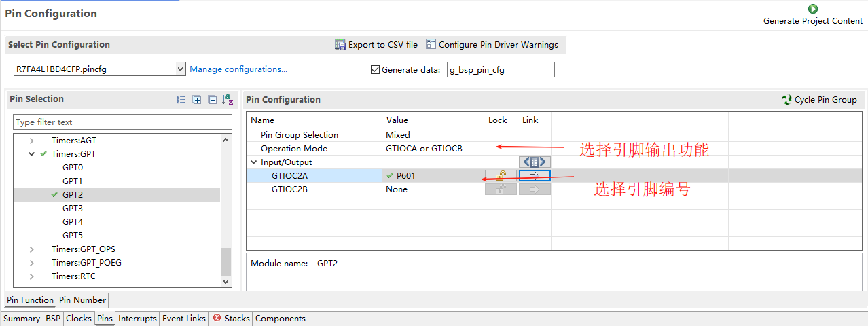This screenshot has height=326, width=868.
Task: Open the Pins tab
Action: 105,319
